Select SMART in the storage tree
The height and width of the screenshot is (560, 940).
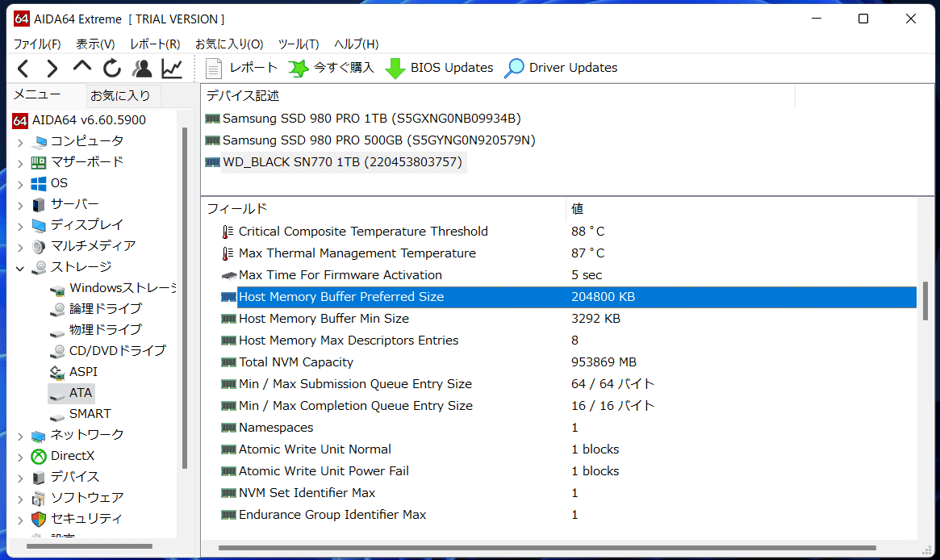point(90,414)
